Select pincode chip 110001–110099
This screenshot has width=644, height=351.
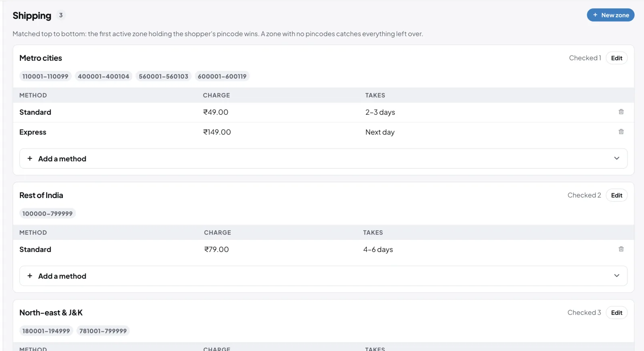coord(45,76)
